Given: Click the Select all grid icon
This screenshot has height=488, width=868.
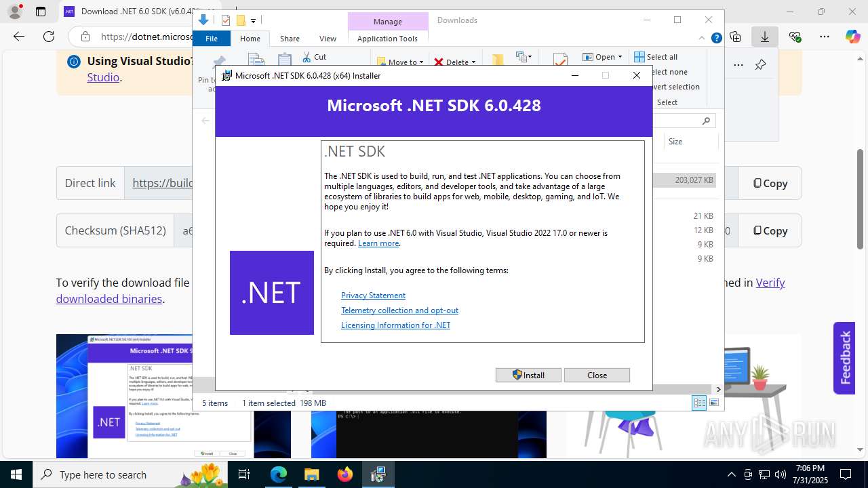Looking at the screenshot, I should [x=639, y=57].
